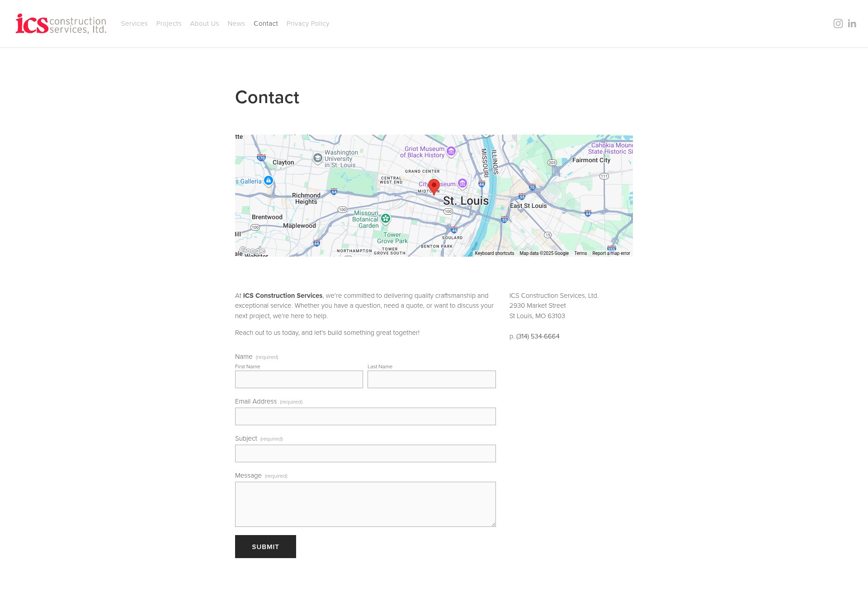Click the red location pin on map
The image size is (868, 592).
(x=434, y=187)
